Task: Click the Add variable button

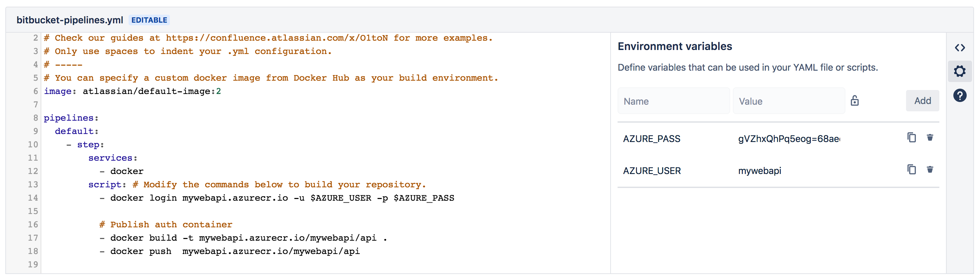Action: coord(922,101)
